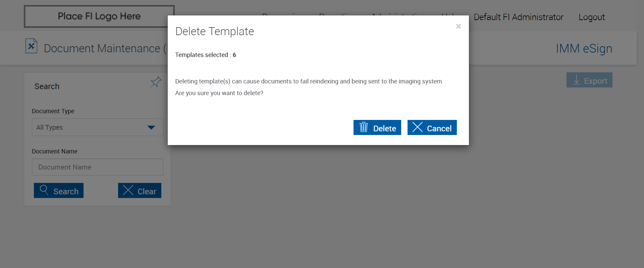
Task: Close the Delete Template dialog
Action: tap(458, 26)
